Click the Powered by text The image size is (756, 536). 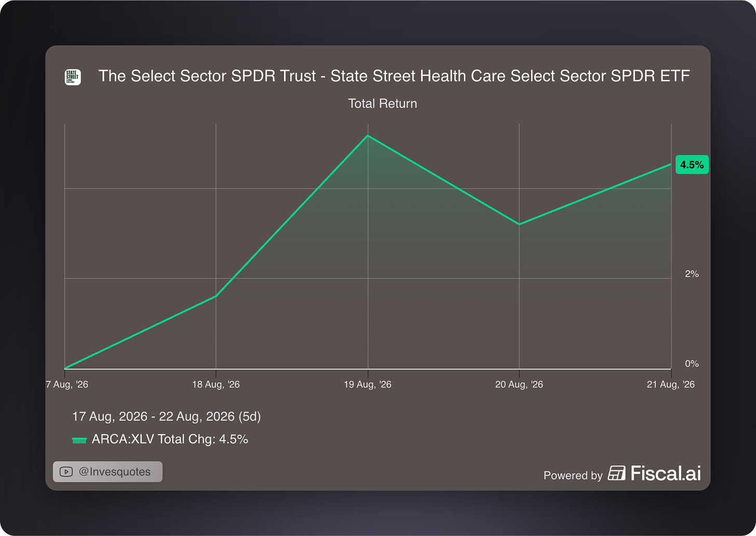(x=573, y=475)
